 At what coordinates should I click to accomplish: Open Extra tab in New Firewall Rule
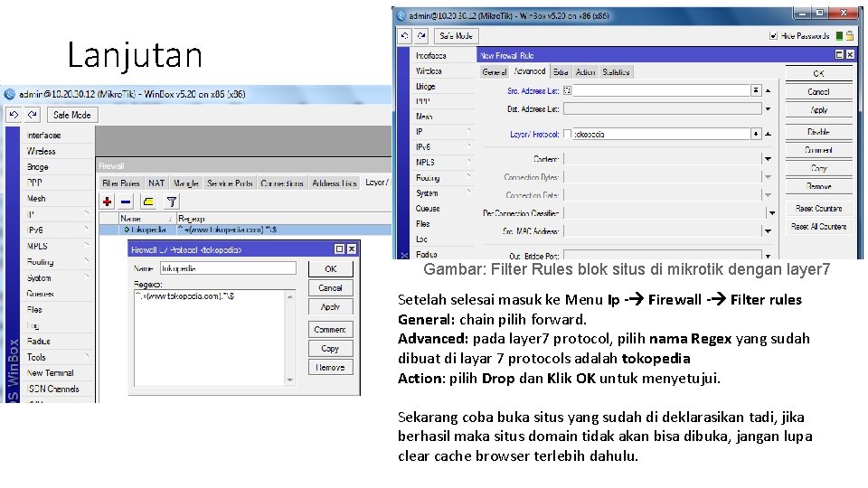561,72
